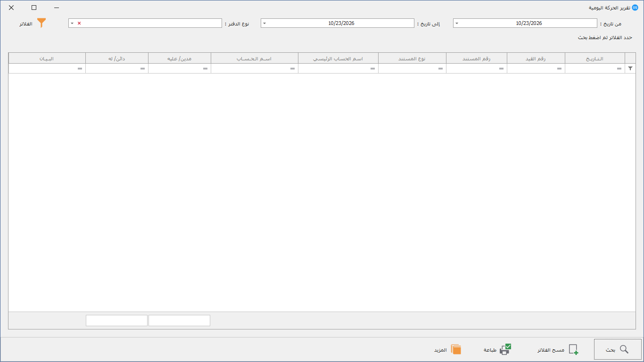
Task: Open filter operator for اسم الحساب الرئيسي column
Action: (x=372, y=69)
